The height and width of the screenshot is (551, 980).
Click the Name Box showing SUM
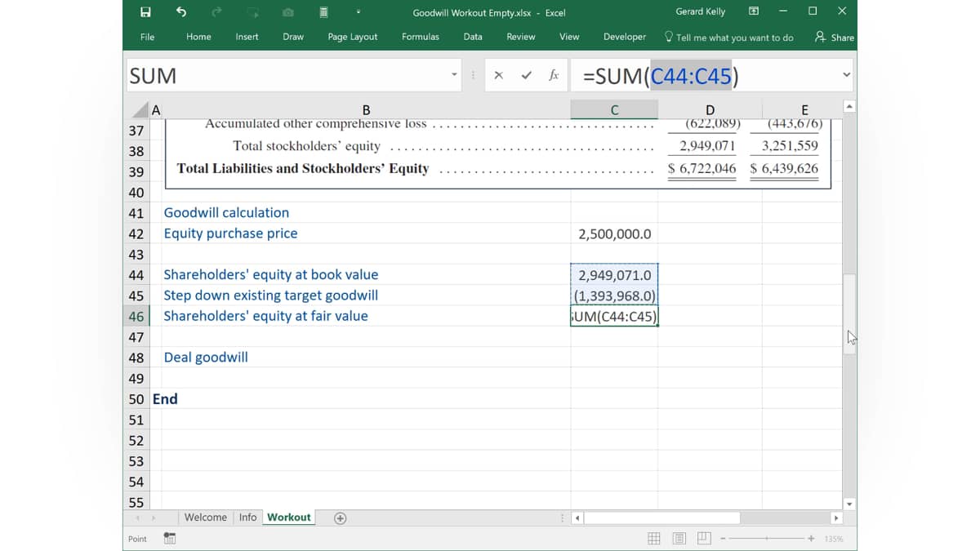[287, 76]
